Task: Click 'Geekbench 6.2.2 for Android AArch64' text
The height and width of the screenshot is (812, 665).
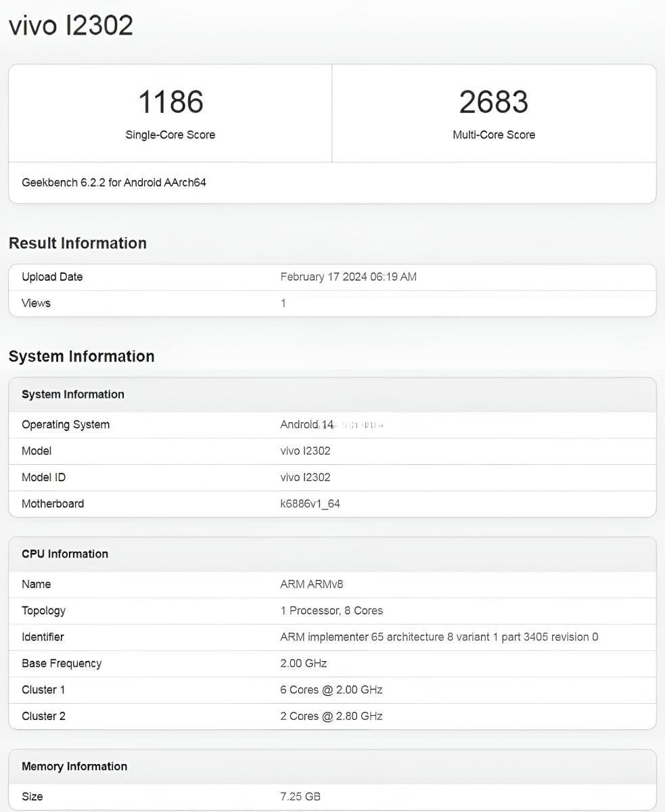Action: (x=114, y=183)
